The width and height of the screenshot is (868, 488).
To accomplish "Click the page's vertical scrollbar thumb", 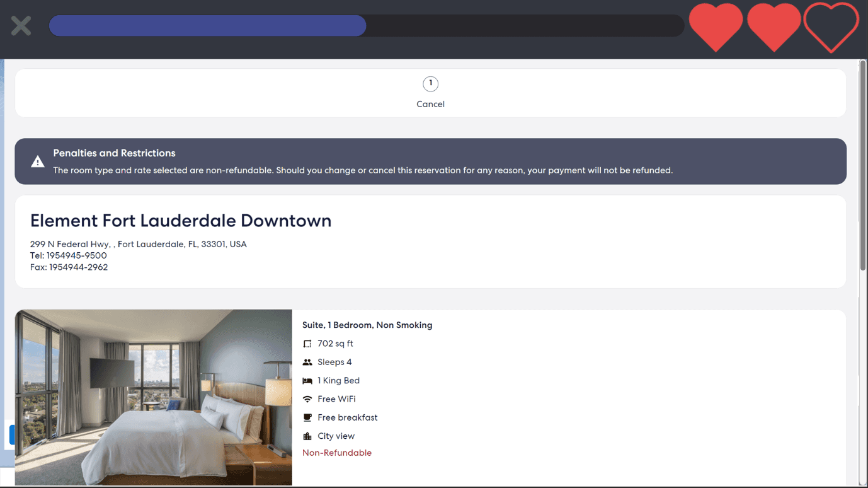I will pyautogui.click(x=863, y=166).
